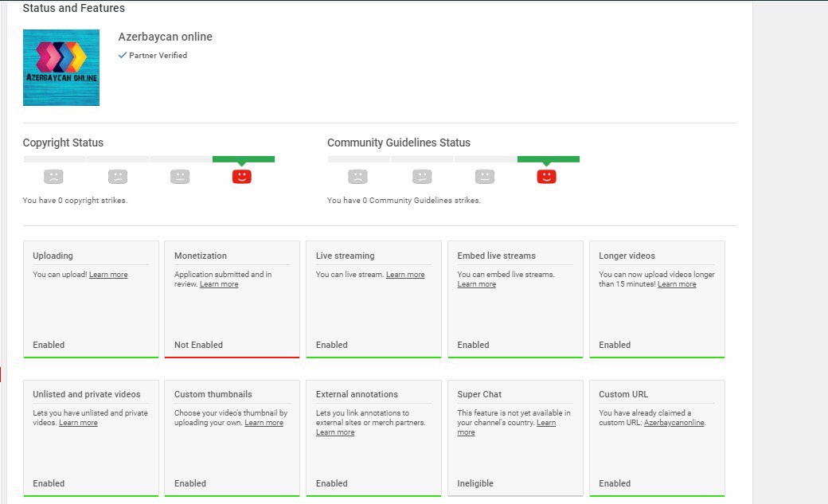Click the Longer videos card title
This screenshot has height=504, width=828.
coord(627,256)
